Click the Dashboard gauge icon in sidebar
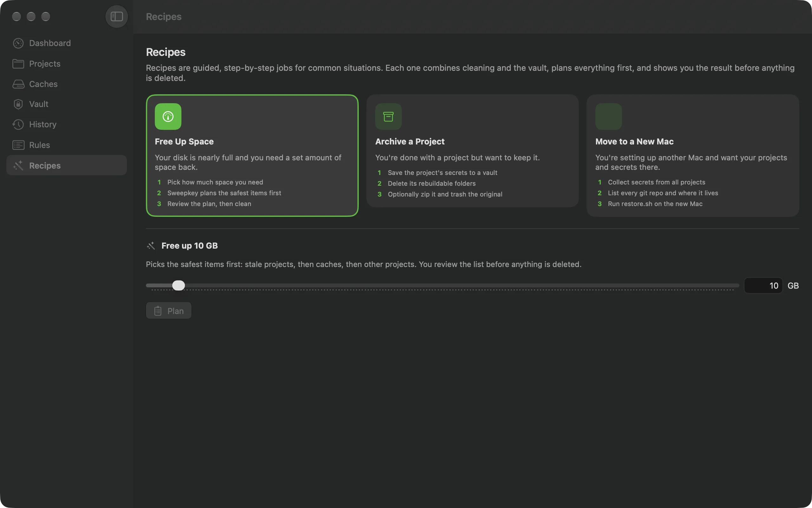This screenshot has width=812, height=508. pos(18,43)
